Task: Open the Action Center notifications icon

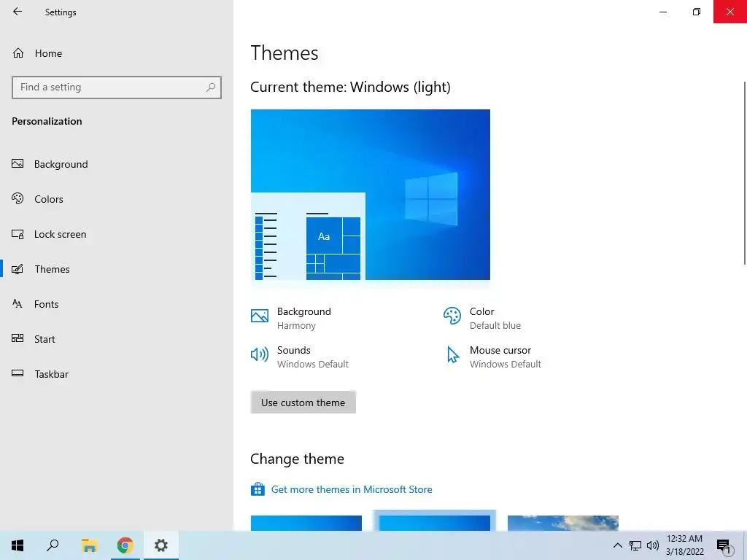Action: tap(724, 546)
